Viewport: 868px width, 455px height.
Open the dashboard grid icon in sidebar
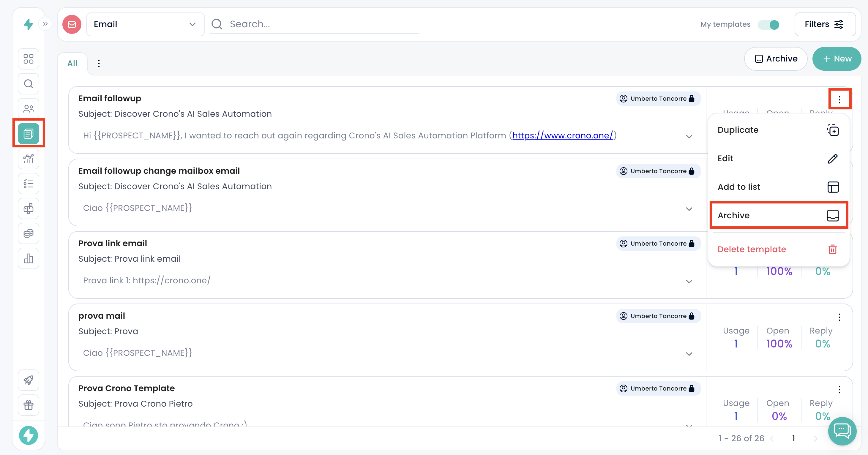(29, 59)
